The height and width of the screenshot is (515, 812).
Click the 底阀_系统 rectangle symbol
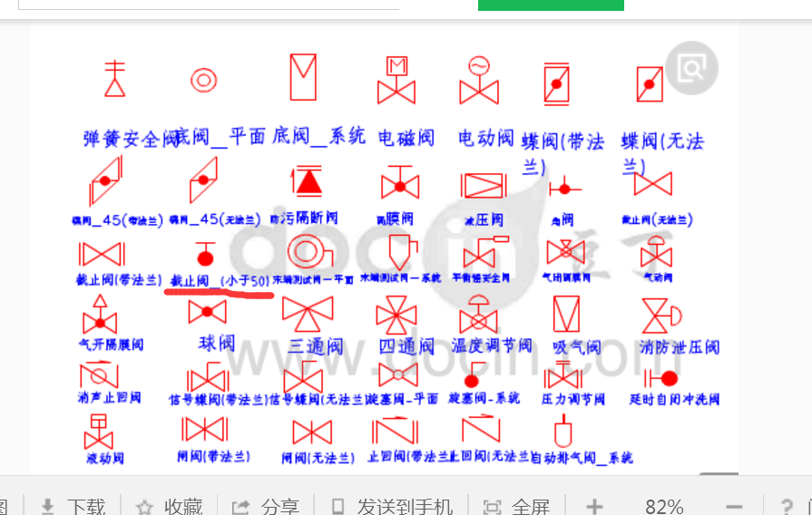[x=303, y=76]
